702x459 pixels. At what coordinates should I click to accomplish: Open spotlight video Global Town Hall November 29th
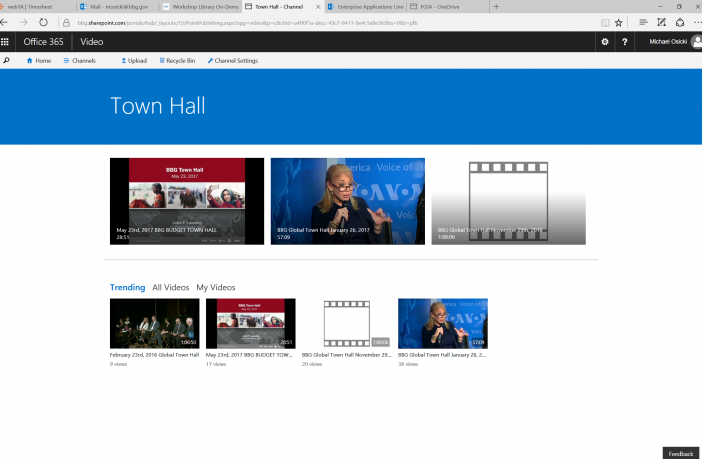(x=509, y=201)
